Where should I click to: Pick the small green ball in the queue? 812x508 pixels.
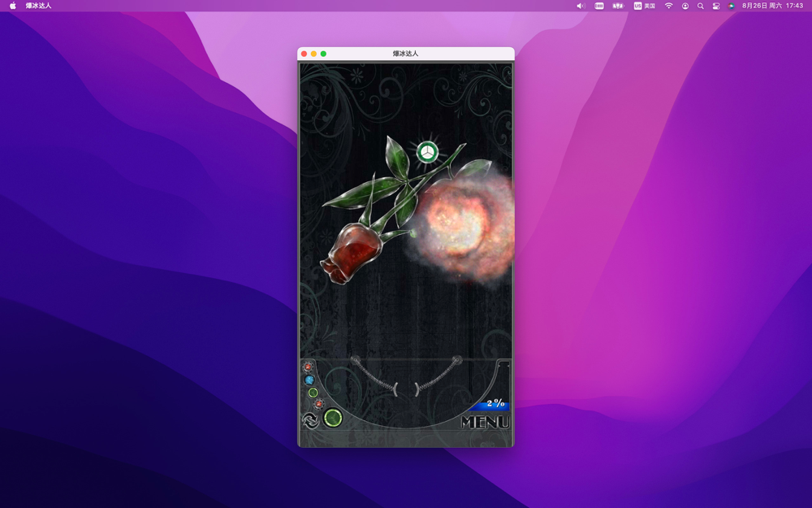313,393
